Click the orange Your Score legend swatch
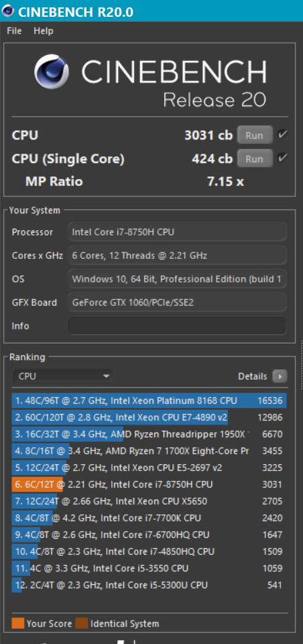Viewport: 303px width, 644px height. click(x=18, y=623)
